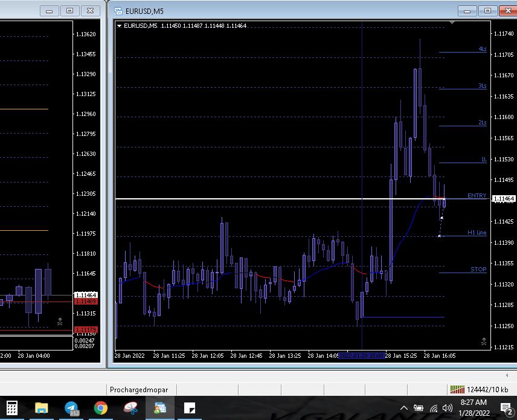Launch Google Chrome from taskbar
This screenshot has width=517, height=420.
(101, 408)
